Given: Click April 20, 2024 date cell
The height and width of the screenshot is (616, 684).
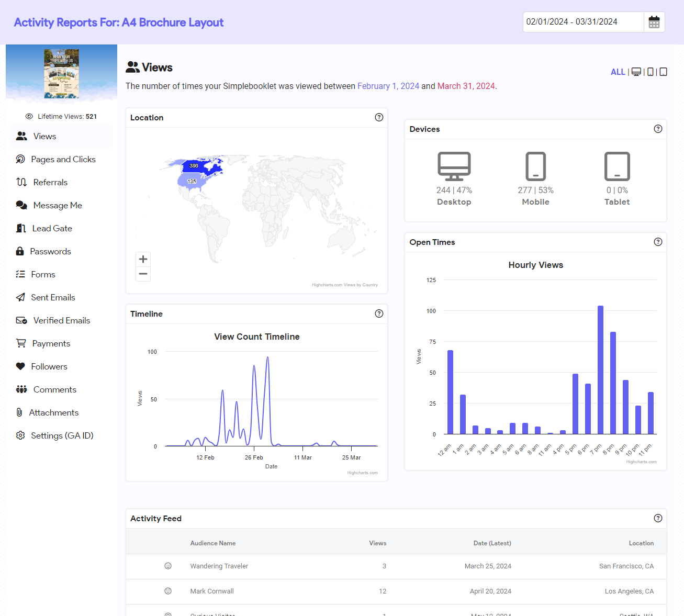Looking at the screenshot, I should click(x=490, y=591).
